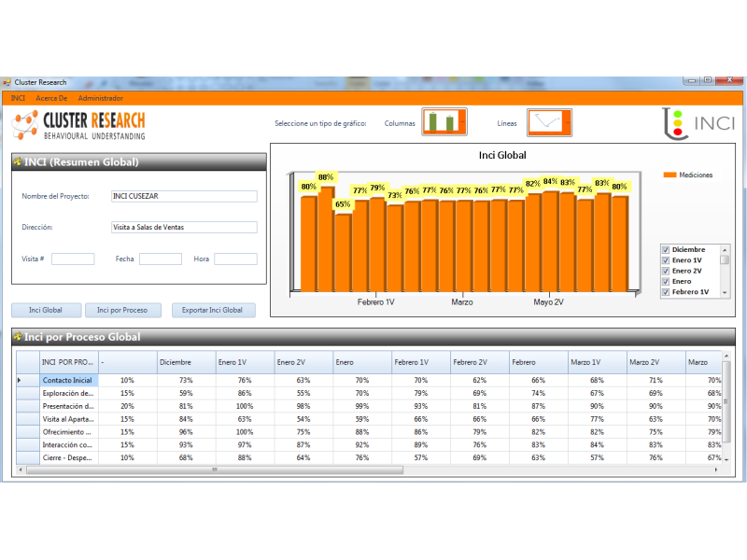Screen dimensions: 747x560
Task: Click the Exportar Inci Global button
Action: click(x=213, y=310)
